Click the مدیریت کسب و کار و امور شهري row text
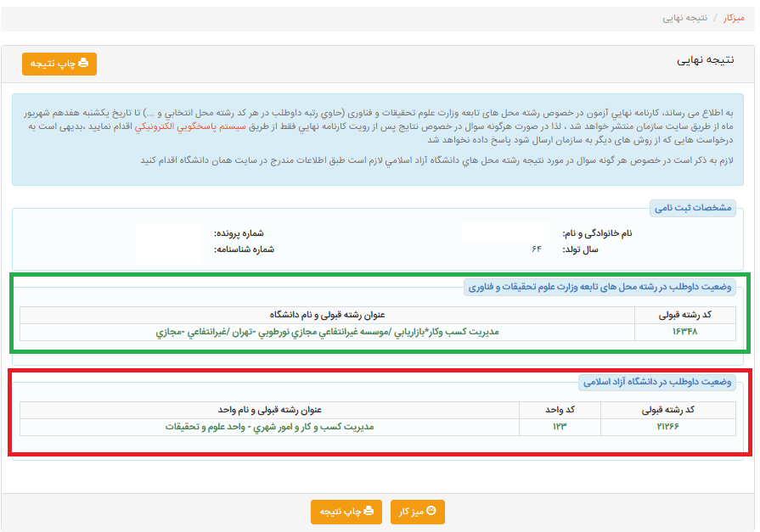Image resolution: width=760 pixels, height=532 pixels. (x=269, y=427)
